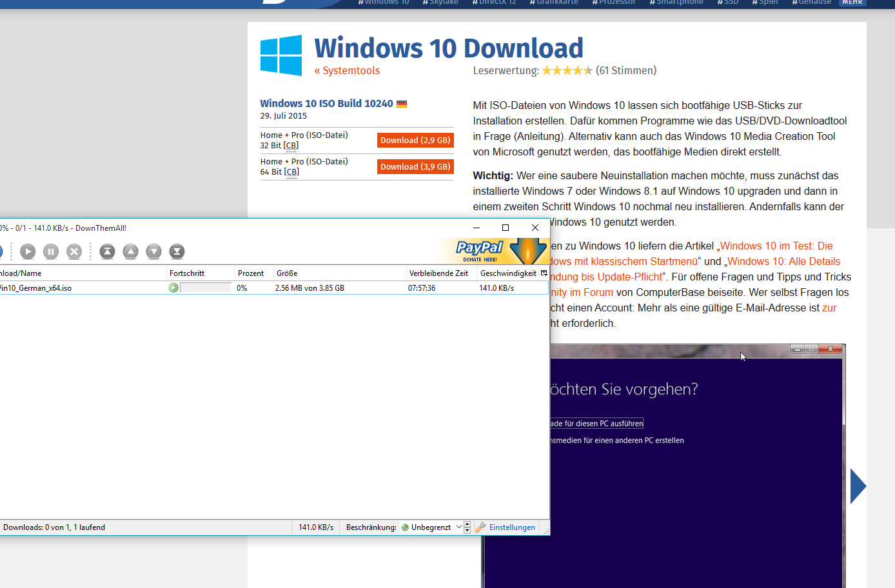Screen dimensions: 895x588
Task: Click the CB link in the 32 Bit row
Action: [x=291, y=146]
